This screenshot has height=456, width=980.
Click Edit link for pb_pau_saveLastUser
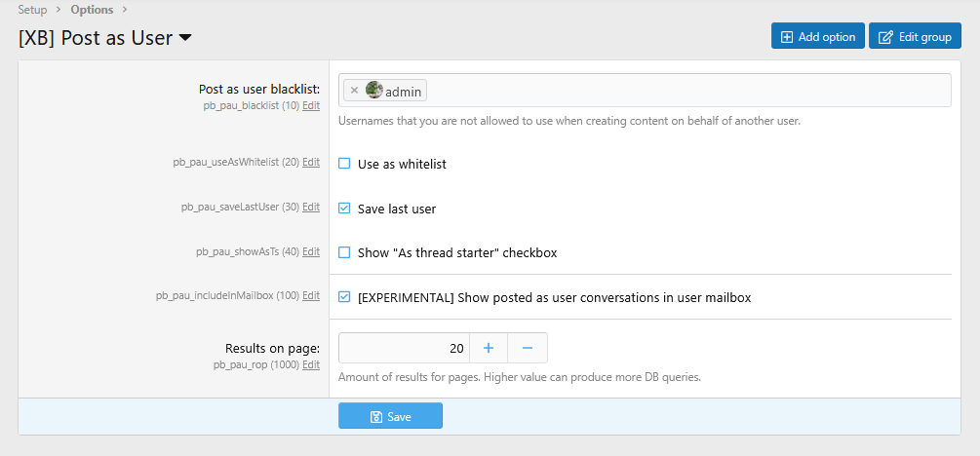(x=311, y=208)
